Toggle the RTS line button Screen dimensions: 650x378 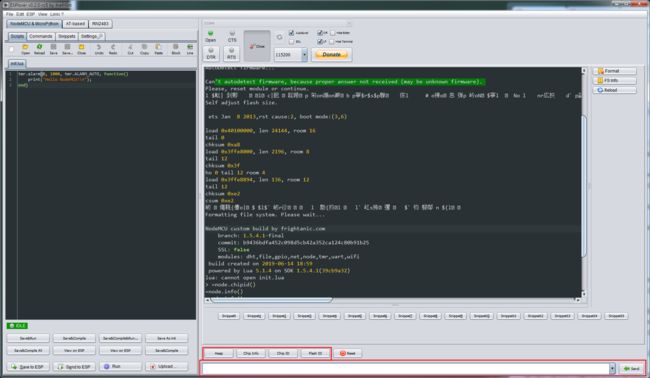(x=231, y=53)
